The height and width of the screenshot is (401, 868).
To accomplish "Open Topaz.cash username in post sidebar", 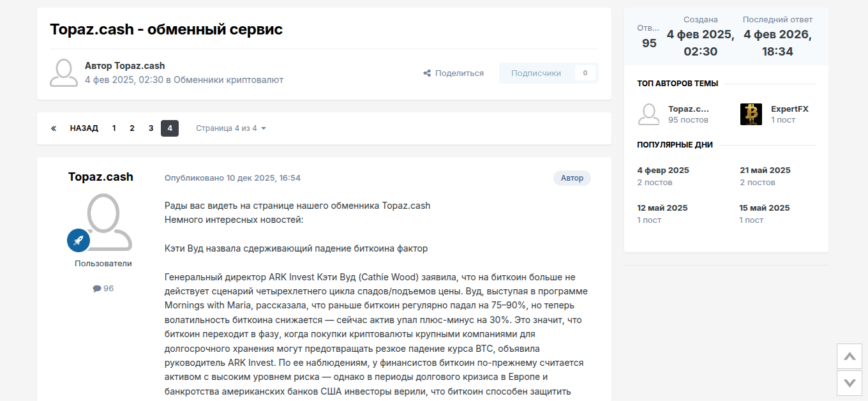I will point(101,177).
